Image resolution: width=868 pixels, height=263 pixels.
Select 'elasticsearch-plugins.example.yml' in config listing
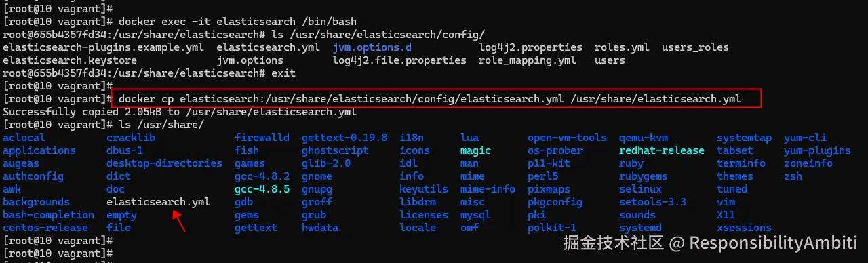coord(103,47)
